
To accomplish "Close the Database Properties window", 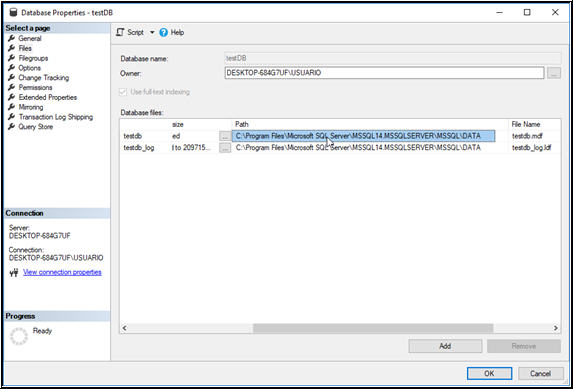I will [x=555, y=12].
